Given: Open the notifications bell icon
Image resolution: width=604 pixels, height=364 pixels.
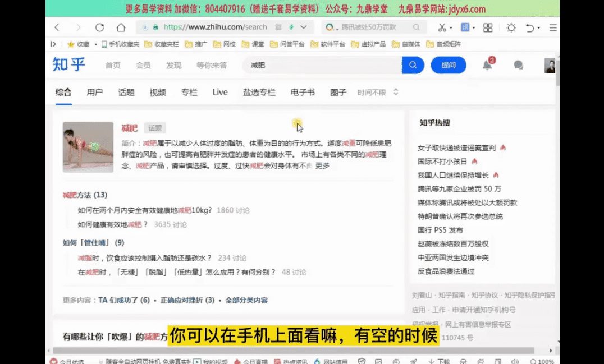Looking at the screenshot, I should point(487,65).
